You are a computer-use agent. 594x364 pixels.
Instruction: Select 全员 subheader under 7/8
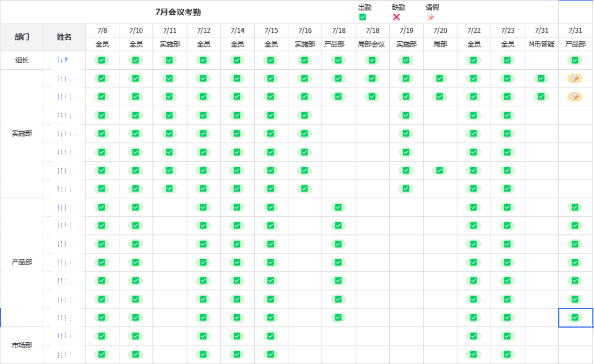[102, 44]
